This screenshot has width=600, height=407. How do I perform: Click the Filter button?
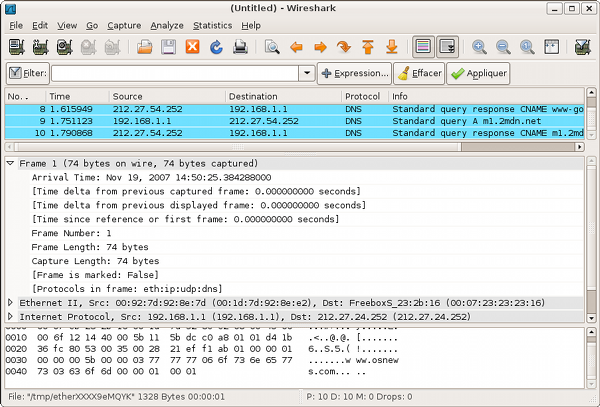(28, 73)
